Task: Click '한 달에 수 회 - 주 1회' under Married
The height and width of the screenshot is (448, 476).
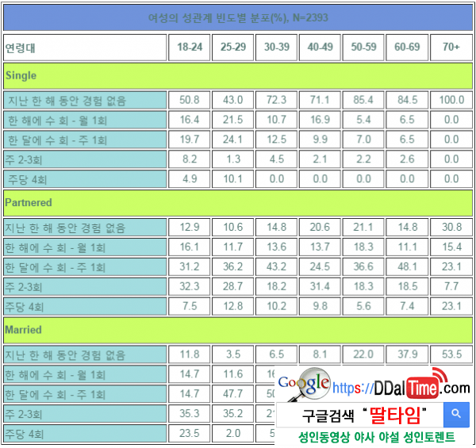Action: pyautogui.click(x=85, y=394)
